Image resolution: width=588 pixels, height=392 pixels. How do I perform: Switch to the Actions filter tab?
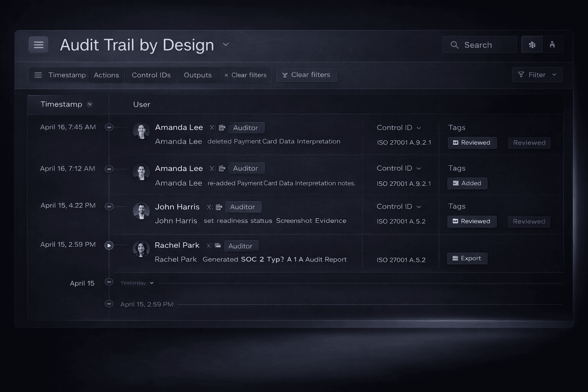106,75
